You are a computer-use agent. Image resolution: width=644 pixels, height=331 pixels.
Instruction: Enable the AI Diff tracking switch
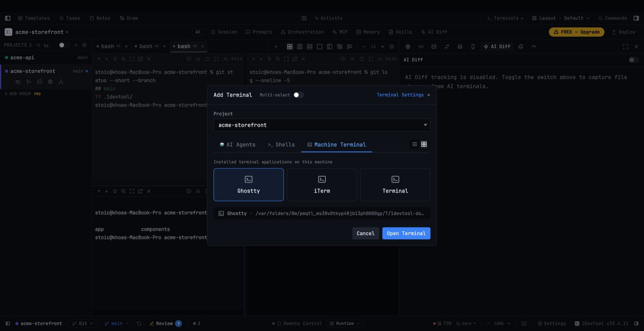pos(634,60)
